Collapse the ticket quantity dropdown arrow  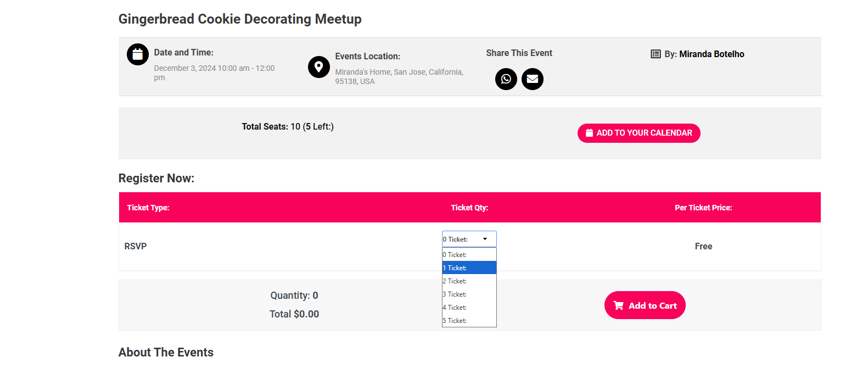[x=485, y=239]
